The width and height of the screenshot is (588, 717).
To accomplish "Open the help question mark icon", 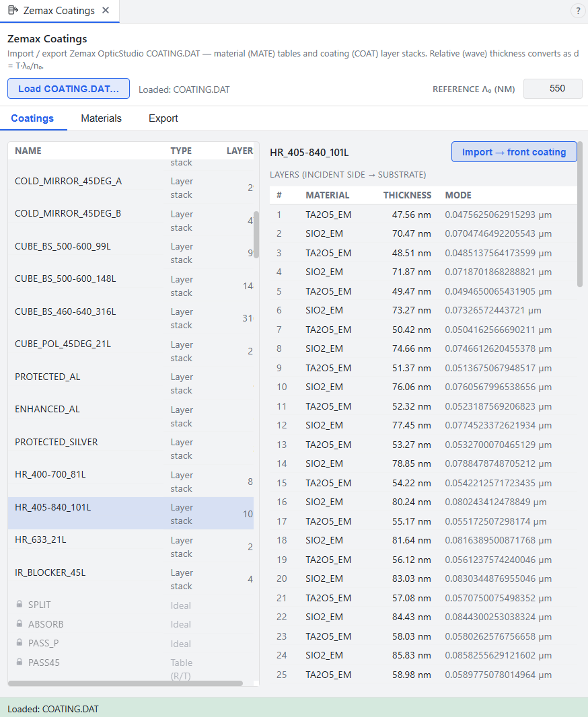I will (x=577, y=11).
